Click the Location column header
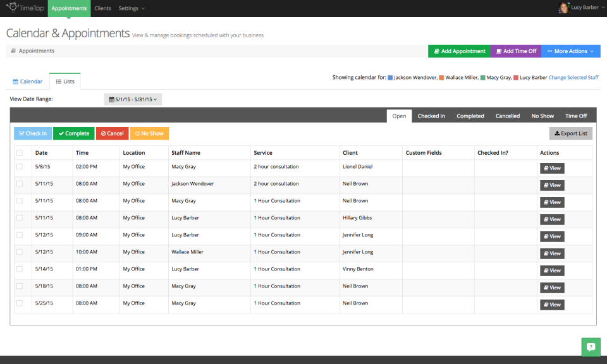 coord(134,153)
